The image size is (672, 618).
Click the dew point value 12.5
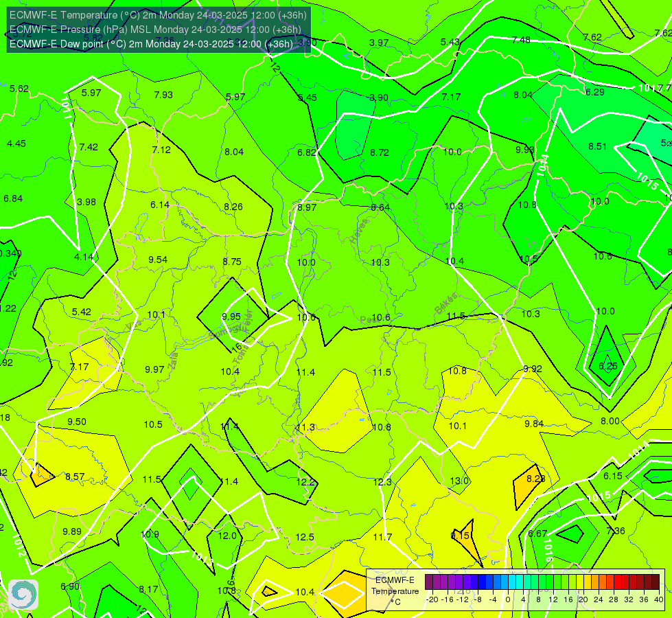click(305, 537)
